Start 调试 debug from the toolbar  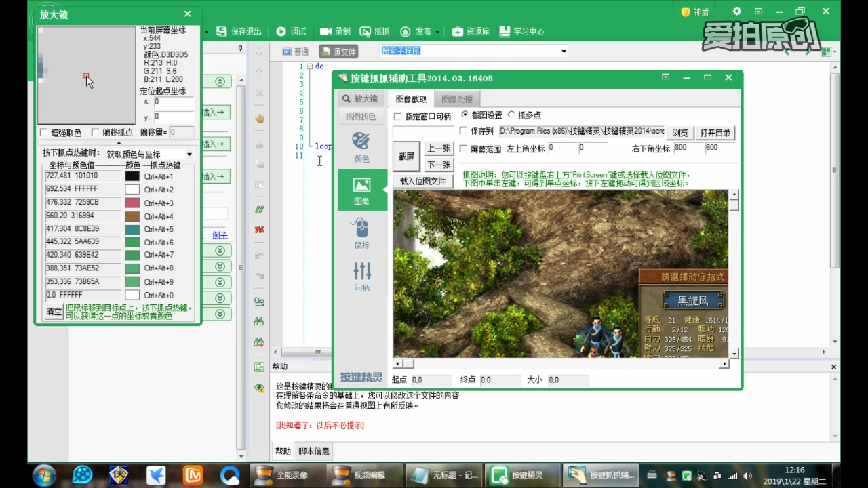(x=292, y=31)
